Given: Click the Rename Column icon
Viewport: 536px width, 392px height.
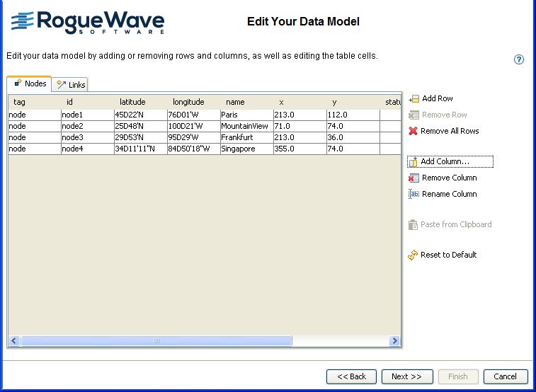Looking at the screenshot, I should tap(414, 194).
